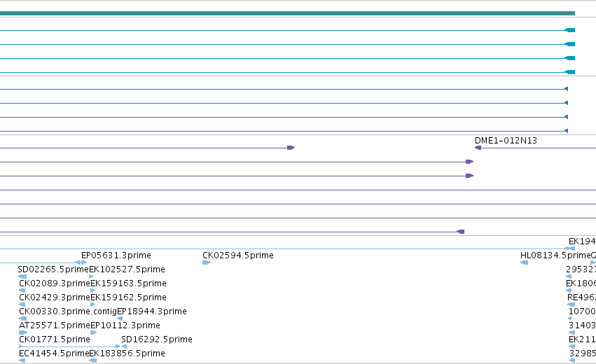This screenshot has height=364, width=596.
Task: Select the HL08134.5prime EST label
Action: [555, 255]
